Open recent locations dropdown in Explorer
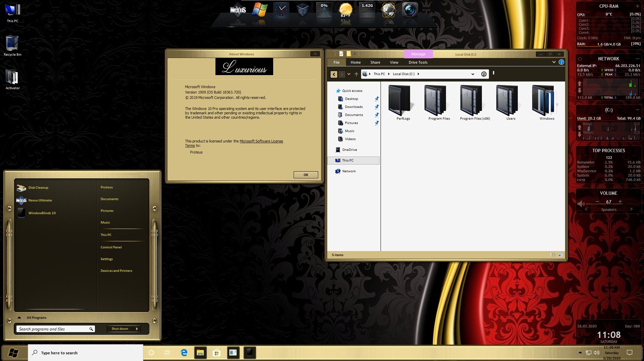 coord(349,74)
